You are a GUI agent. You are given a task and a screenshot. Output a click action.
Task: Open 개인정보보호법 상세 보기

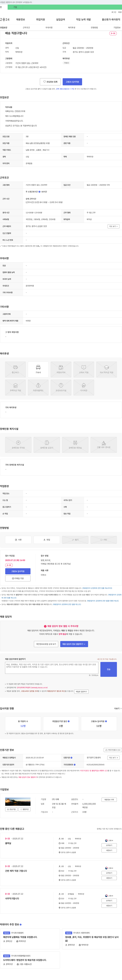(46, 644)
